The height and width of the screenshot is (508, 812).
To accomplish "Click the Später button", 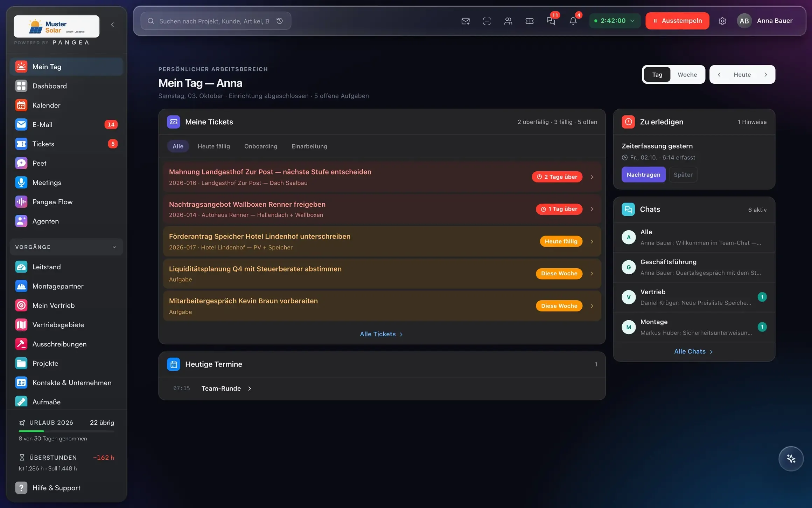I will (683, 174).
